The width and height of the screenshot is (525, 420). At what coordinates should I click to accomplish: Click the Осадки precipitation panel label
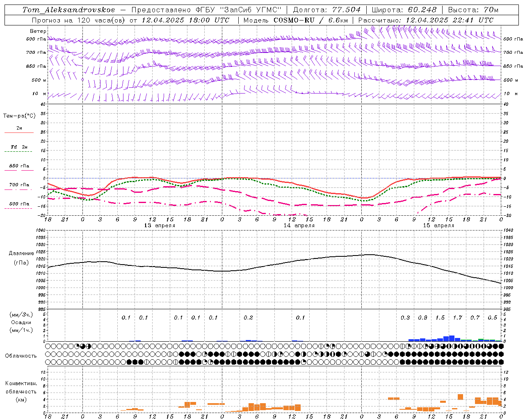21,322
